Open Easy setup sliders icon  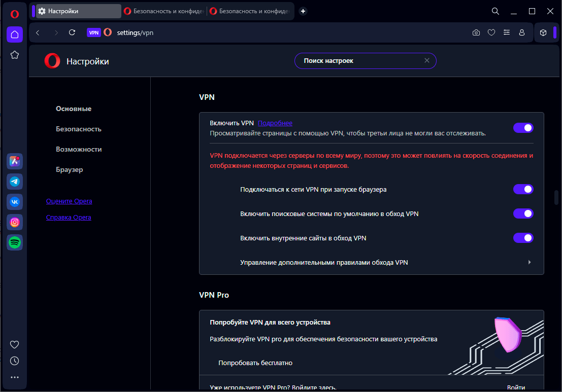click(507, 32)
